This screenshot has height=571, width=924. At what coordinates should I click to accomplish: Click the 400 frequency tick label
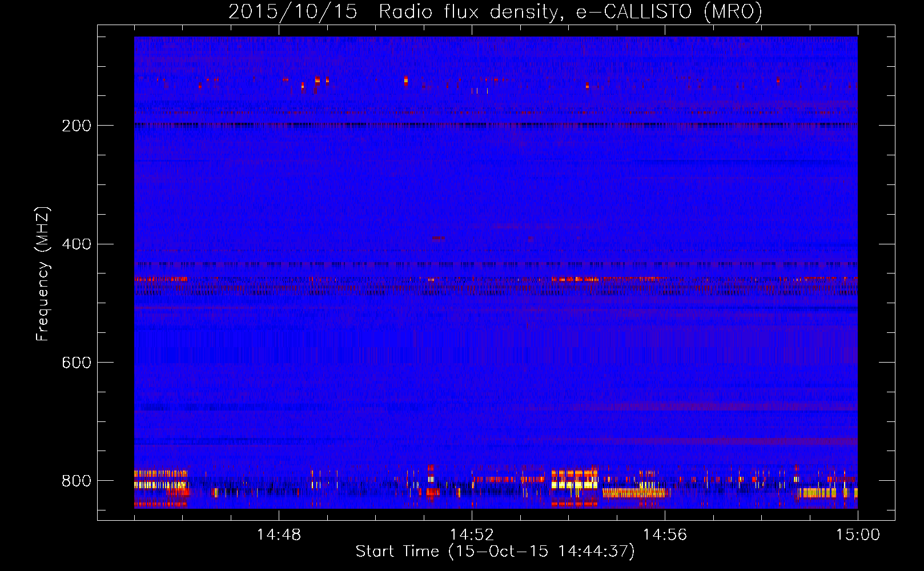pyautogui.click(x=77, y=244)
